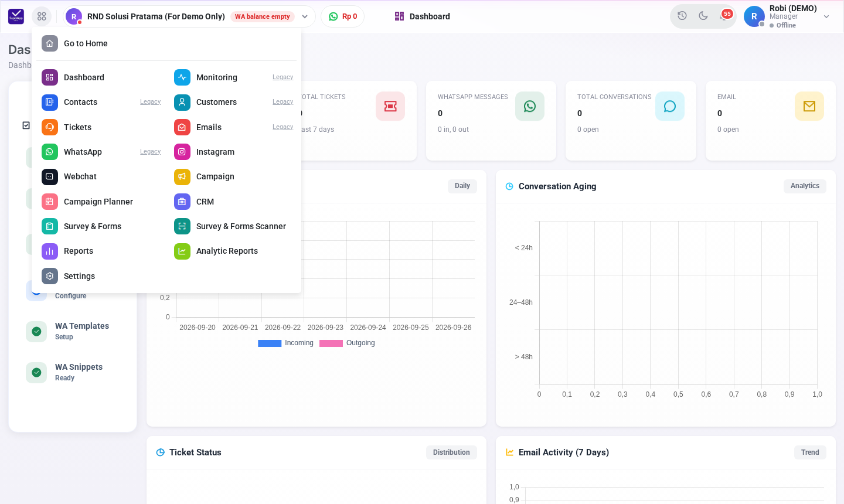The height and width of the screenshot is (504, 844).
Task: Click the checklist checkbox icon at left
Action: (x=26, y=125)
